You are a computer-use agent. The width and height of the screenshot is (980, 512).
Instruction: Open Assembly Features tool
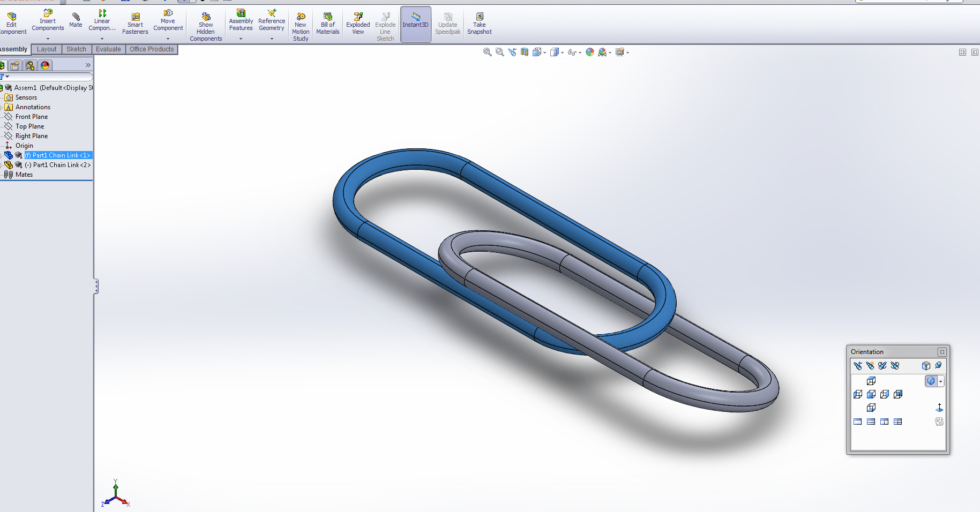(241, 20)
